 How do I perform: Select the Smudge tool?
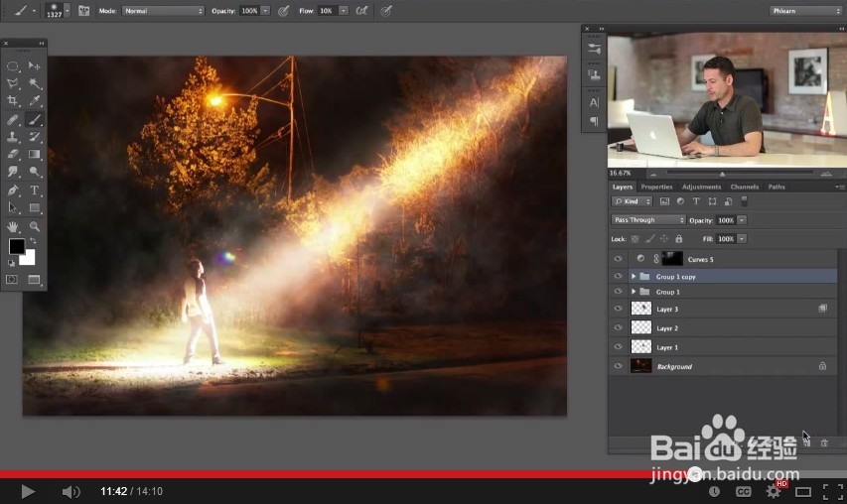click(13, 172)
